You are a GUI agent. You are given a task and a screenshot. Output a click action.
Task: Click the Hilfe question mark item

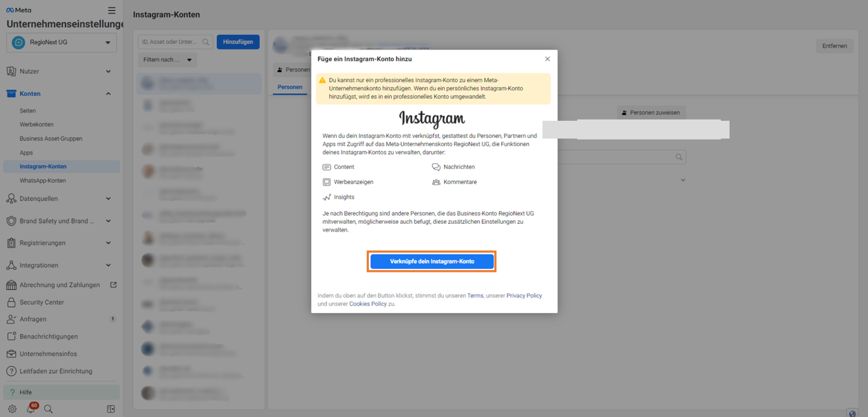click(61, 392)
